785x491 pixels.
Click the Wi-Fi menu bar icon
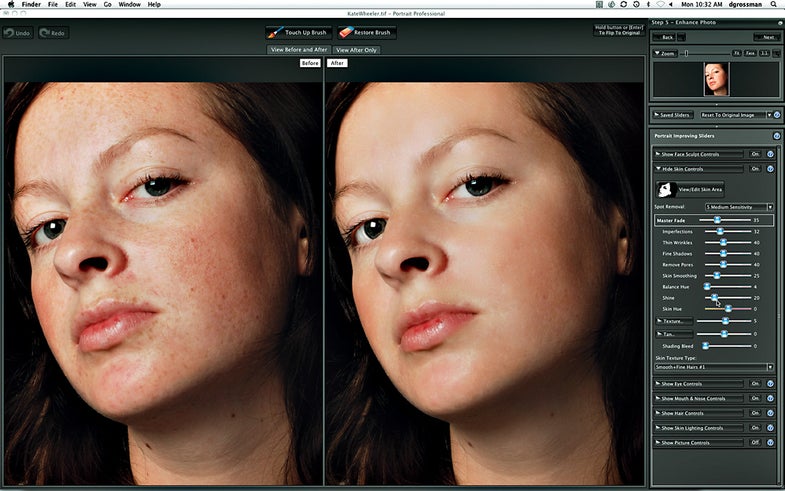pyautogui.click(x=660, y=4)
